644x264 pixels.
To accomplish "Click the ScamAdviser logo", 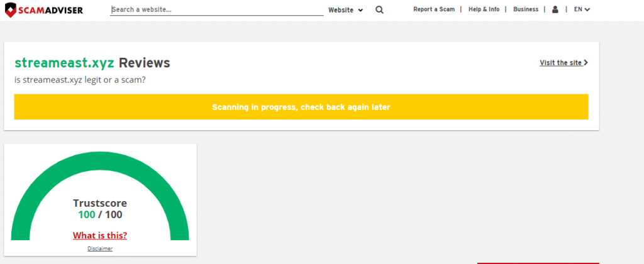I will coord(44,10).
